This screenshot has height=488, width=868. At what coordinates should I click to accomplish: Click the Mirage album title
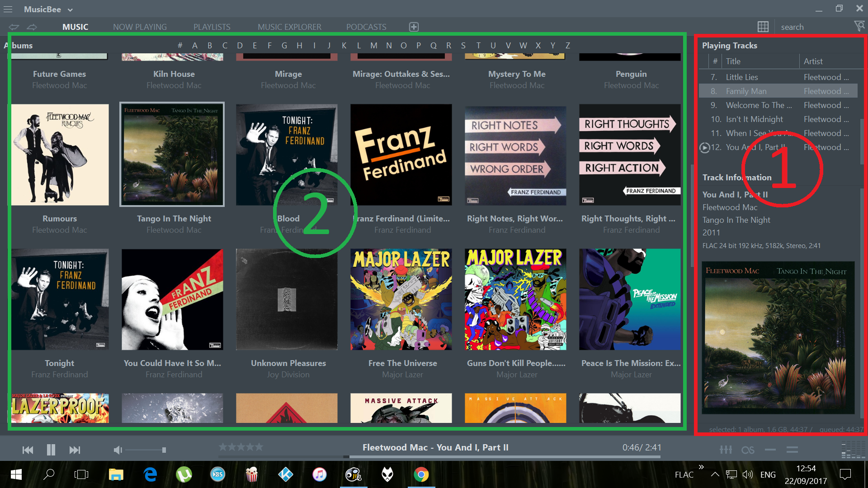[288, 74]
